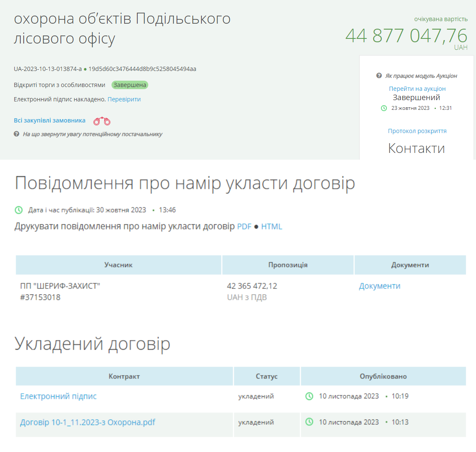Viewport: 476px width, 452px height.
Task: Open the Перевірити signature verification link
Action: 124,99
